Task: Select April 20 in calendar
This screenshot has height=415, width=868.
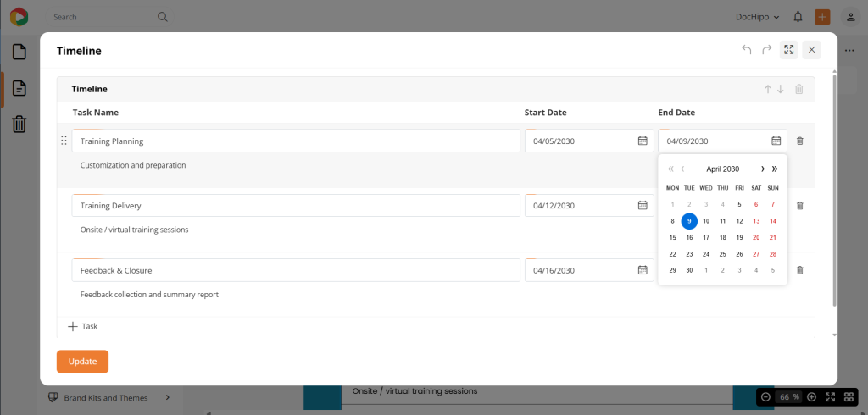Action: pos(756,237)
